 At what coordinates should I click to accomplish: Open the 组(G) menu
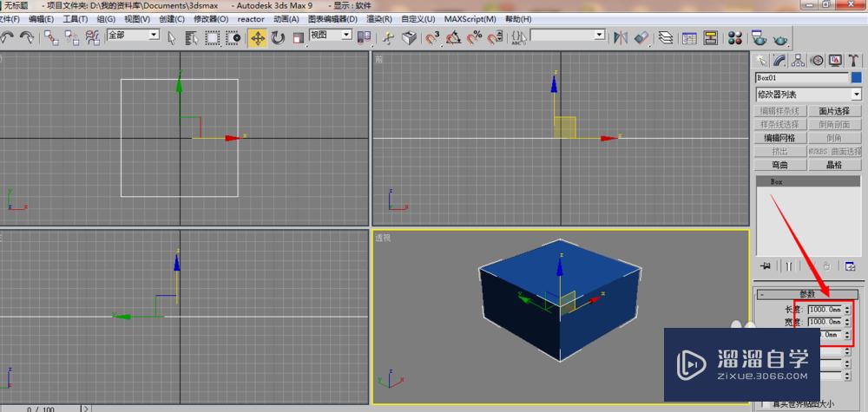pos(106,19)
